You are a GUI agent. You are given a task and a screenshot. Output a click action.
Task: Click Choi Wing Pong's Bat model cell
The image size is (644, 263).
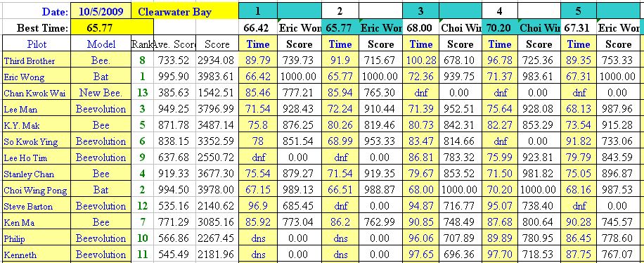pos(101,190)
